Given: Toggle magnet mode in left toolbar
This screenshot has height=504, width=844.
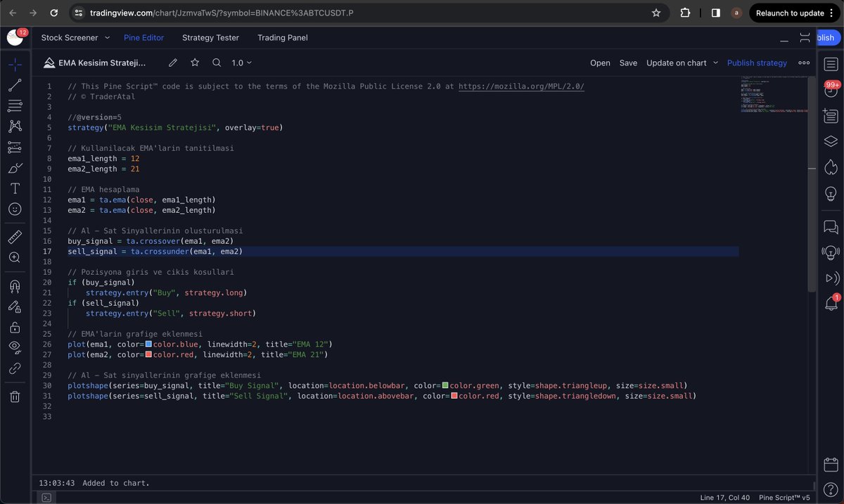Looking at the screenshot, I should 15,286.
